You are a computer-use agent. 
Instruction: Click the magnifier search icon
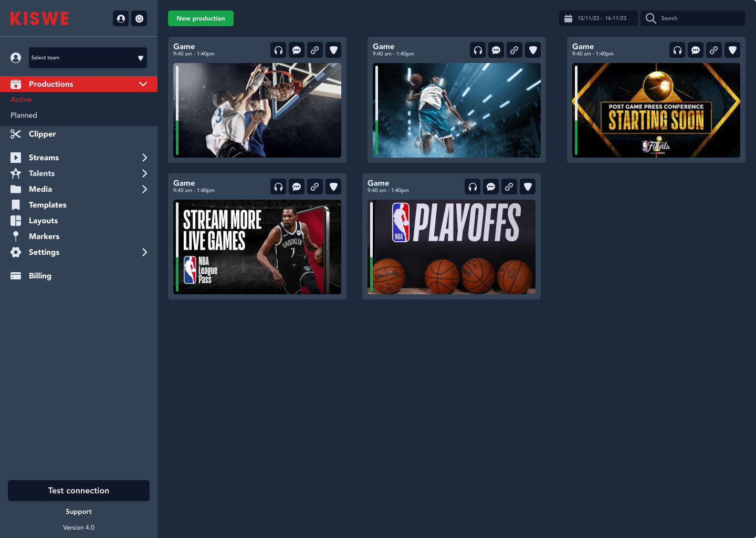650,18
